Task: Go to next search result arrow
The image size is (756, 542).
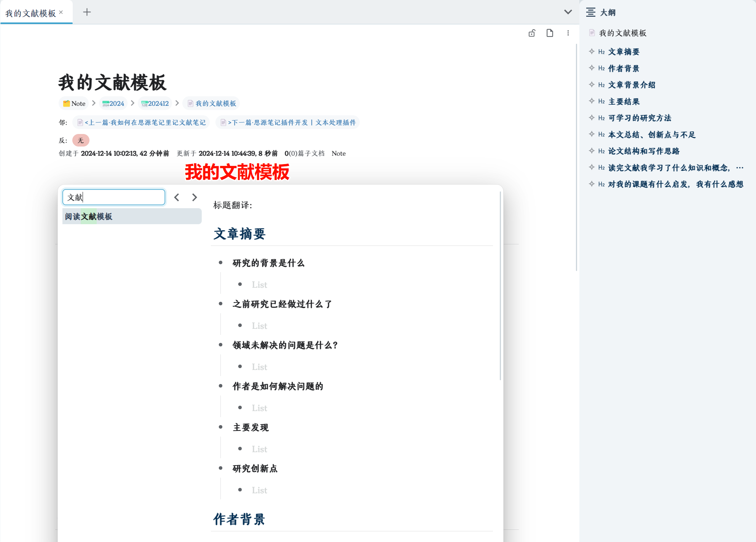Action: pyautogui.click(x=195, y=197)
